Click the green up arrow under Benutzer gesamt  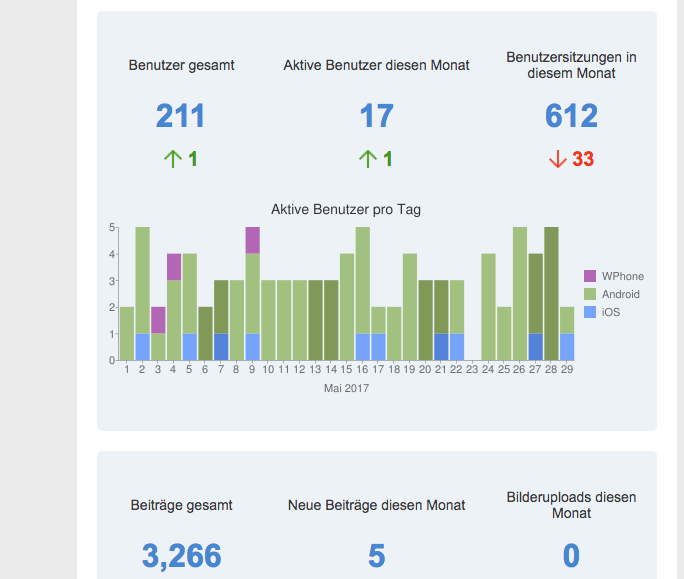(172, 159)
